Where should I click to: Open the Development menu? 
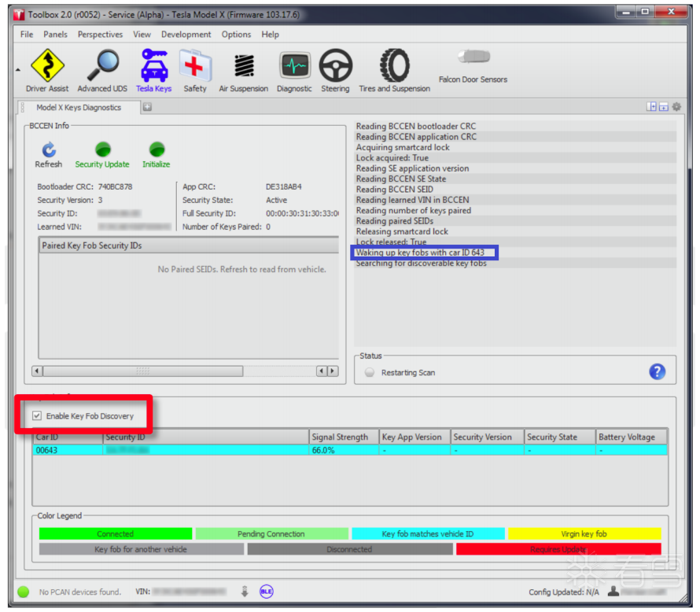tap(186, 35)
